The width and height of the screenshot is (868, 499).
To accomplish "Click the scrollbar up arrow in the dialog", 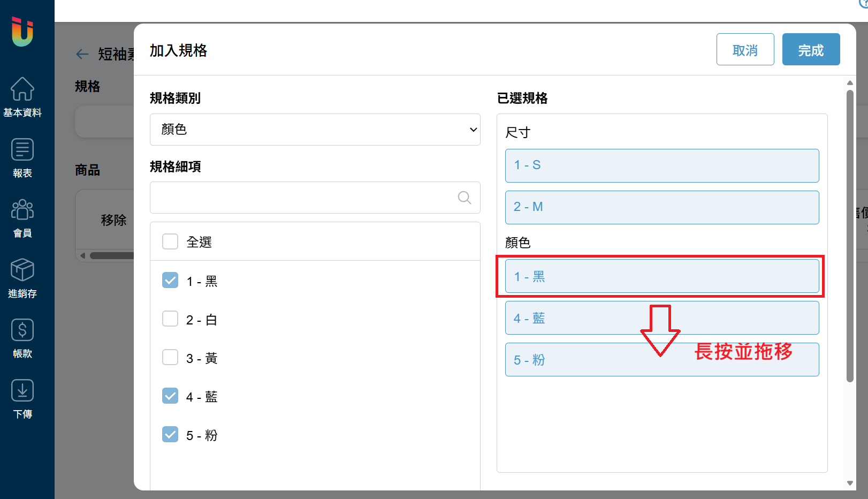I will pyautogui.click(x=850, y=83).
